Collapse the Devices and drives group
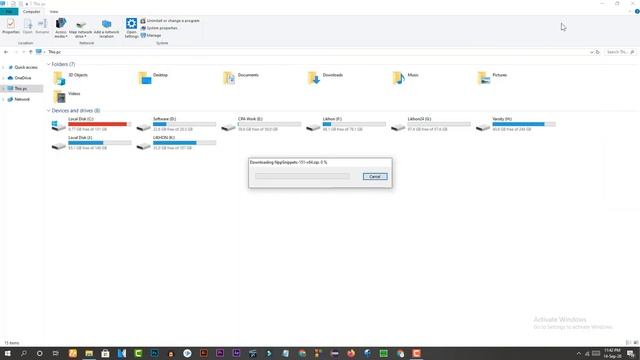Screen dimensions: 640x360 (x=49, y=111)
